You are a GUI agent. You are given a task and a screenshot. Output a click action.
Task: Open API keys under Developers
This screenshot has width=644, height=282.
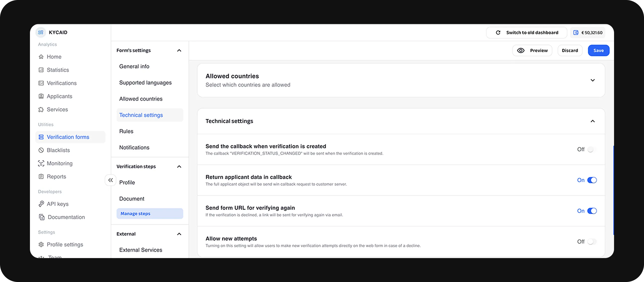[x=58, y=204]
